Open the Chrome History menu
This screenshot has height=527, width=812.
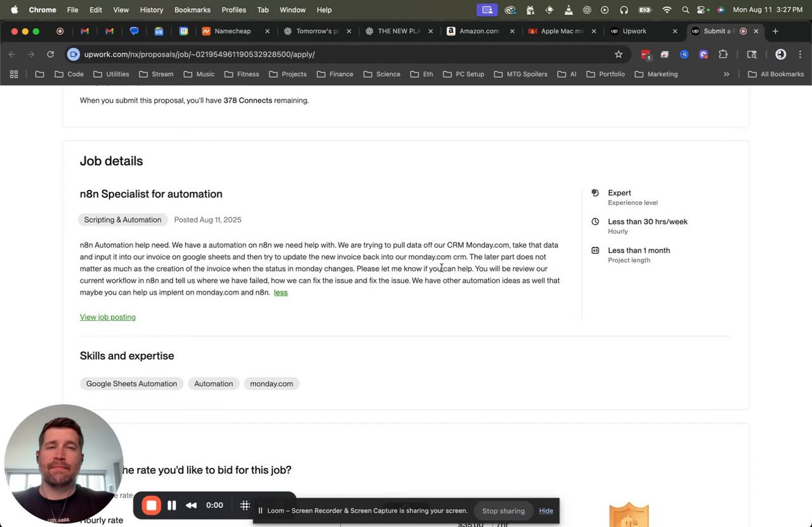tap(151, 10)
